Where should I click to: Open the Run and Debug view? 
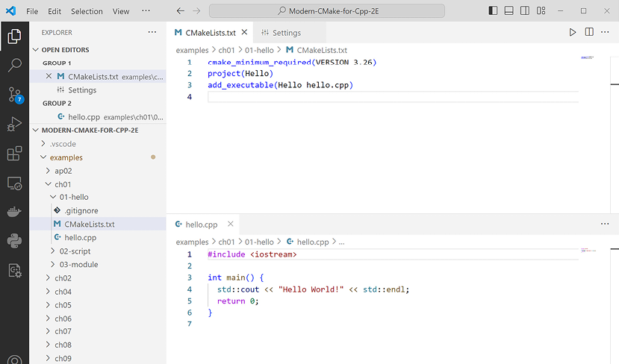coord(14,124)
